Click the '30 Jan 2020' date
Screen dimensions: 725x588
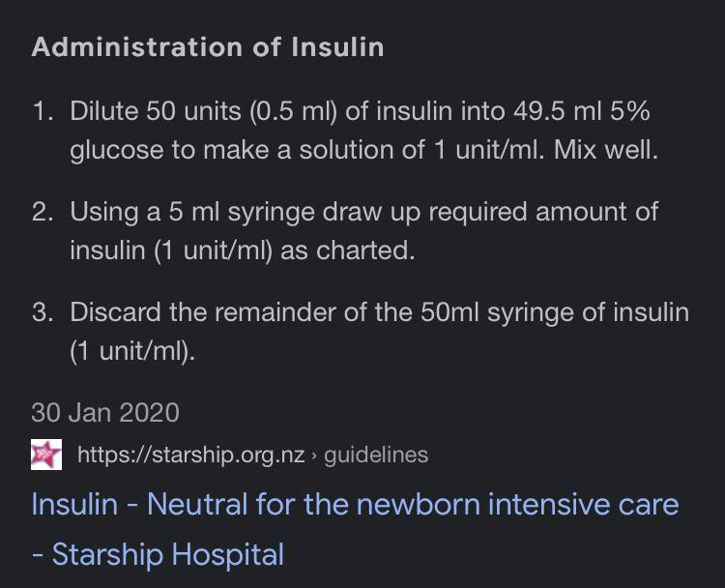click(105, 412)
